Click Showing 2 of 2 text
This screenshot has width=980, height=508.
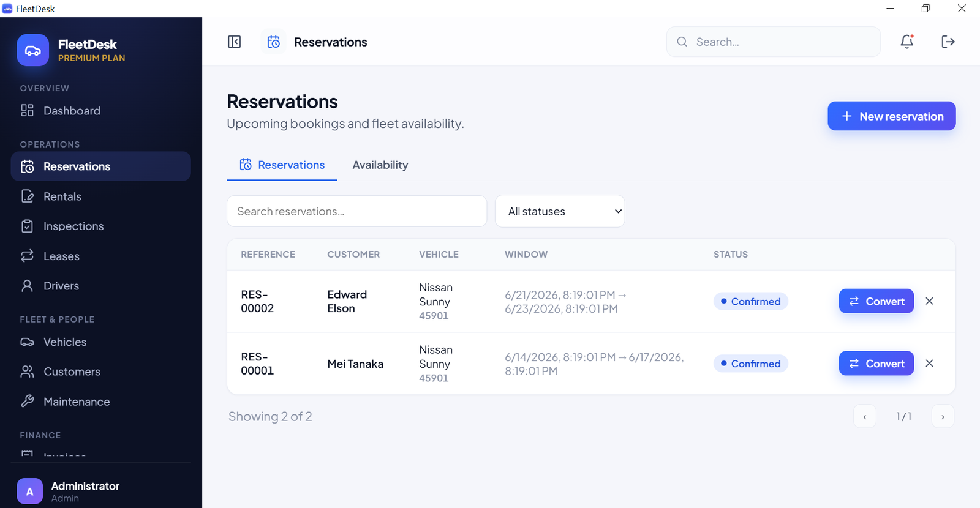[x=270, y=416]
